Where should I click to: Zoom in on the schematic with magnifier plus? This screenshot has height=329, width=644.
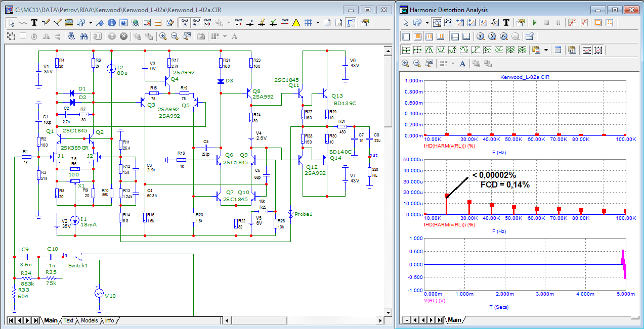163,36
